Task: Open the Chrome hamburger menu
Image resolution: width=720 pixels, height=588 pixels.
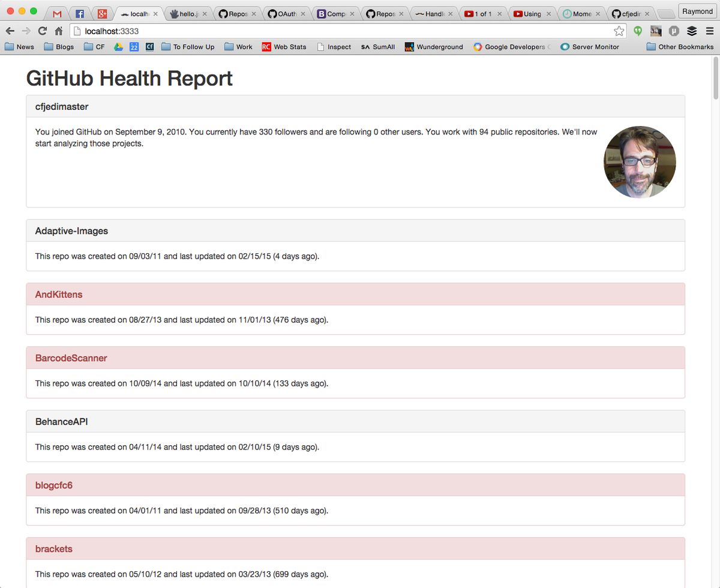Action: coord(710,31)
